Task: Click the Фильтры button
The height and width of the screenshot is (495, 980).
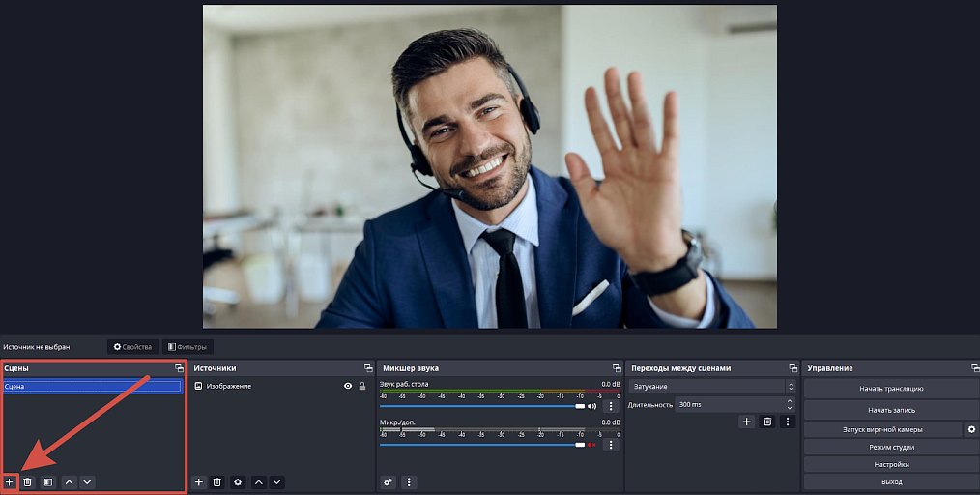Action: [x=187, y=347]
